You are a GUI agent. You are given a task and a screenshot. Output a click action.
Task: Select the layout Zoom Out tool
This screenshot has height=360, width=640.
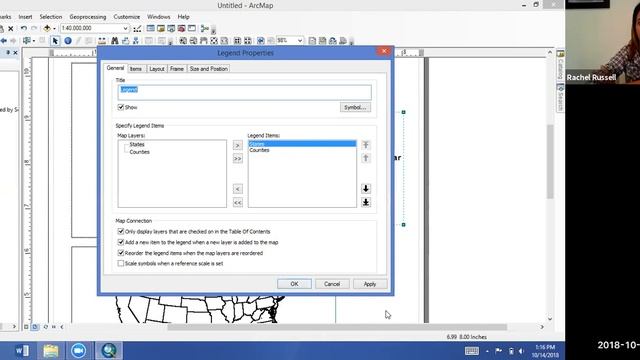coord(193,41)
